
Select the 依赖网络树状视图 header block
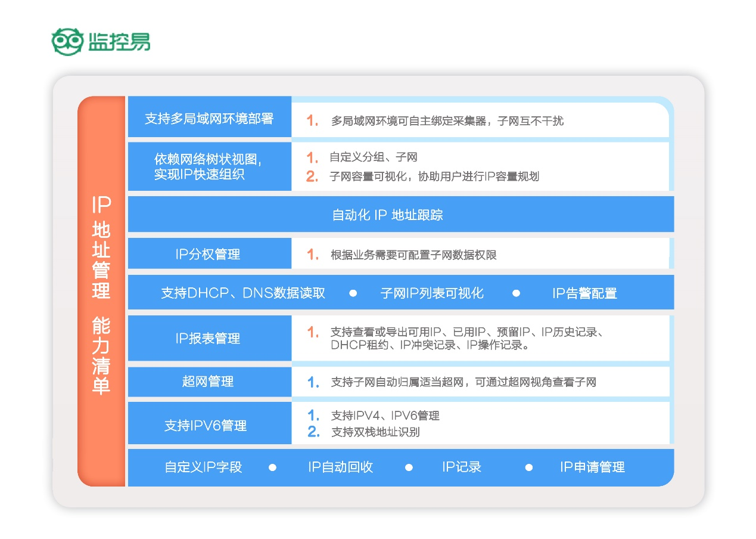[x=210, y=166]
